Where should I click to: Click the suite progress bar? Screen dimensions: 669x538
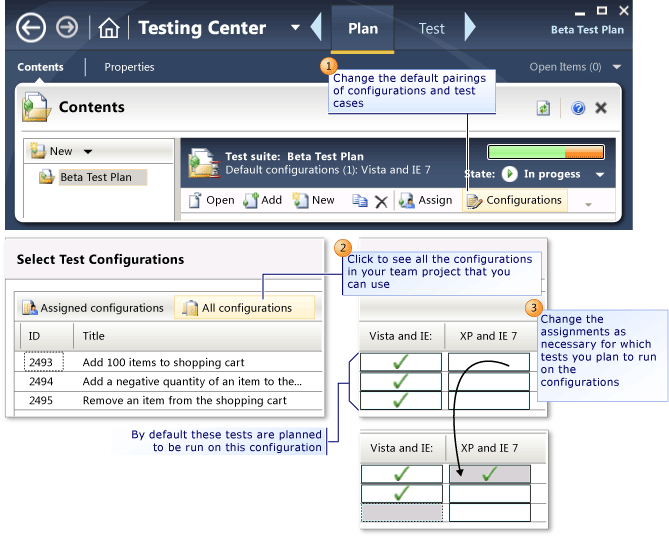coord(546,152)
